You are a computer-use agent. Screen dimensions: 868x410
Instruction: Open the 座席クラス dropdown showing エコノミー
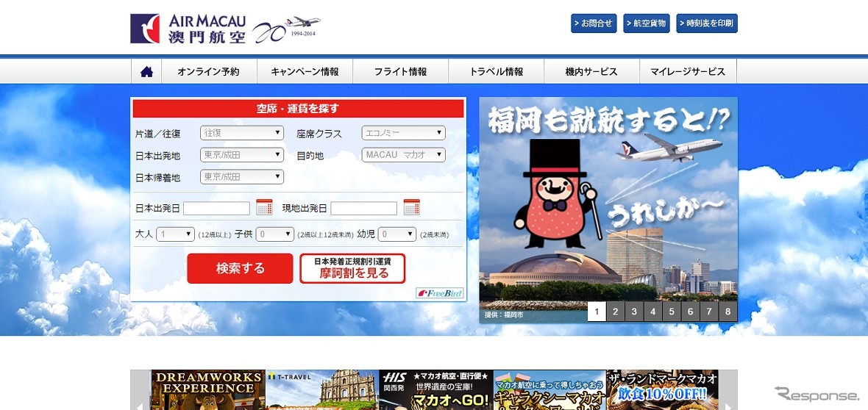pos(404,133)
